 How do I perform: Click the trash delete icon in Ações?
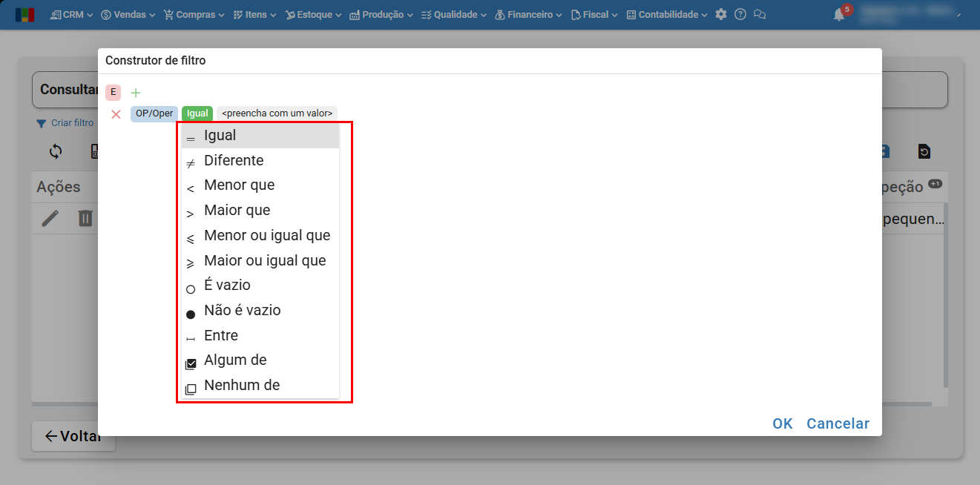(x=86, y=218)
